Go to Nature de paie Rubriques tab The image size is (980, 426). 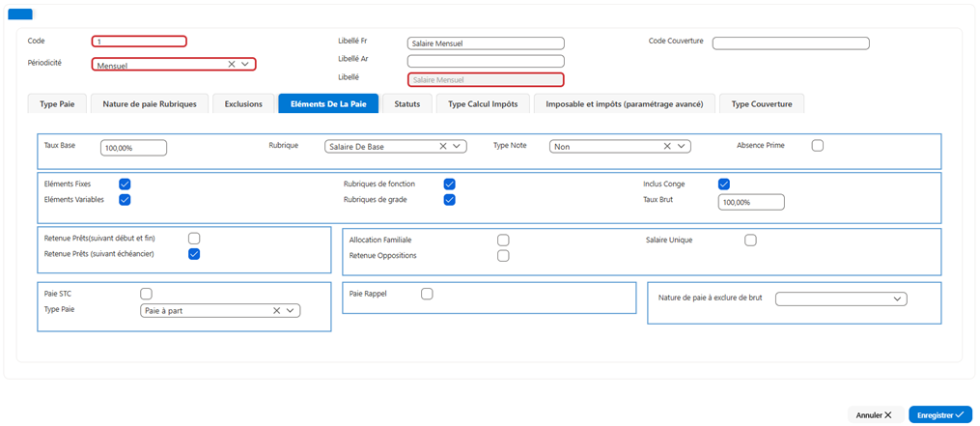pos(150,103)
